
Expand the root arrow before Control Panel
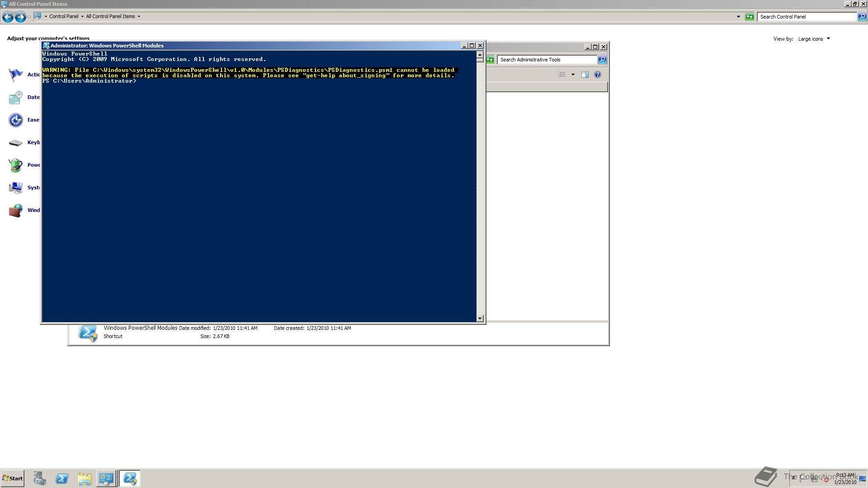coord(45,16)
